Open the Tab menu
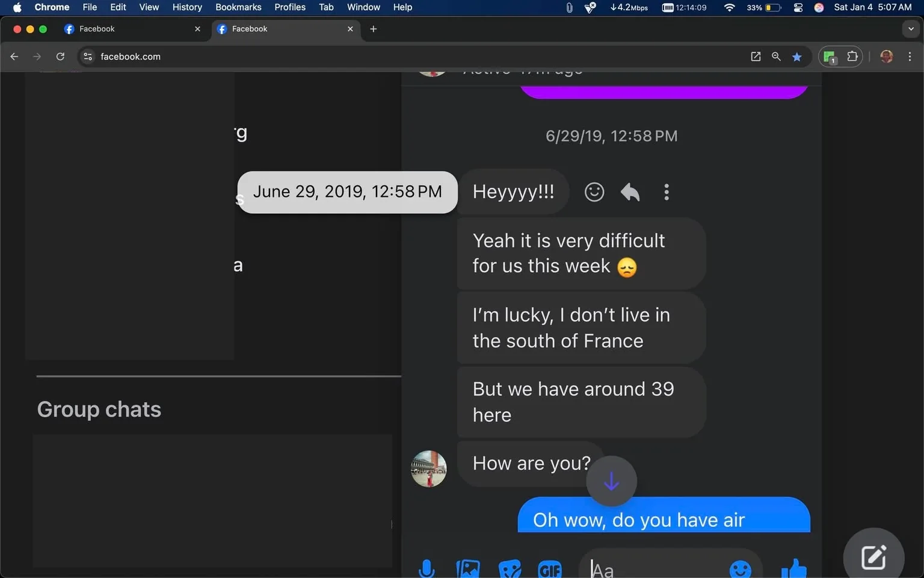Viewport: 924px width, 578px height. 326,7
